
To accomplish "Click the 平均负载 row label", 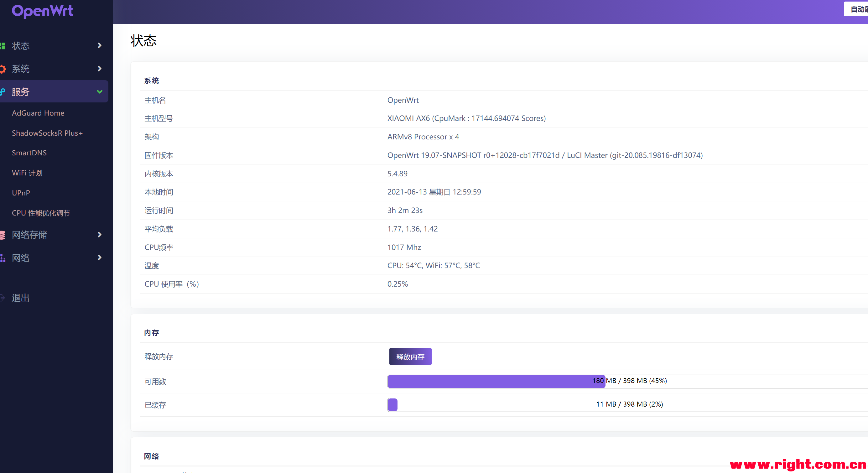I will (x=159, y=229).
